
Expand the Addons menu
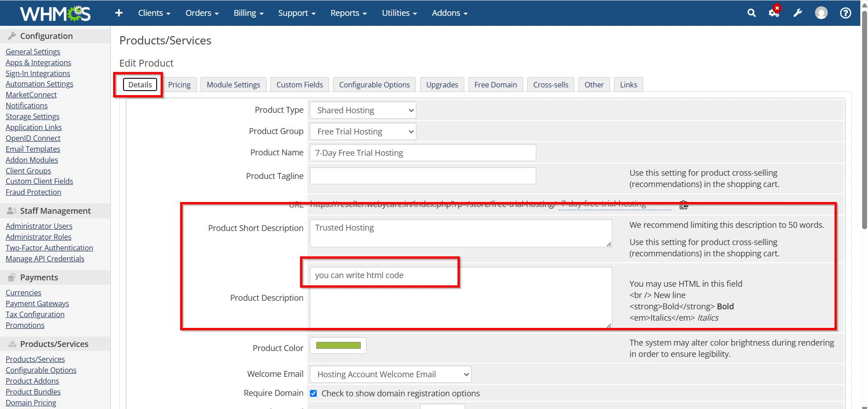[x=449, y=13]
